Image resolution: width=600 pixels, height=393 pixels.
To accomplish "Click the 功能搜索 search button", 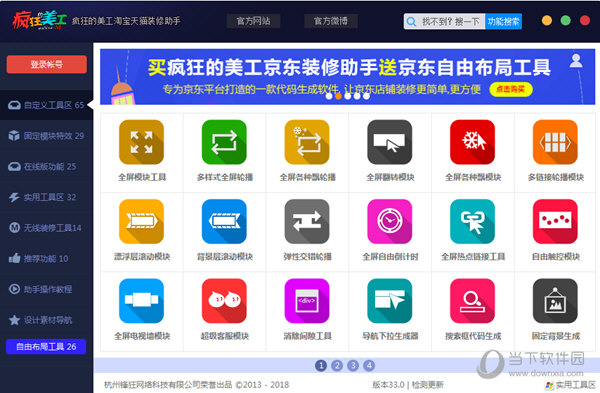I will tap(503, 21).
